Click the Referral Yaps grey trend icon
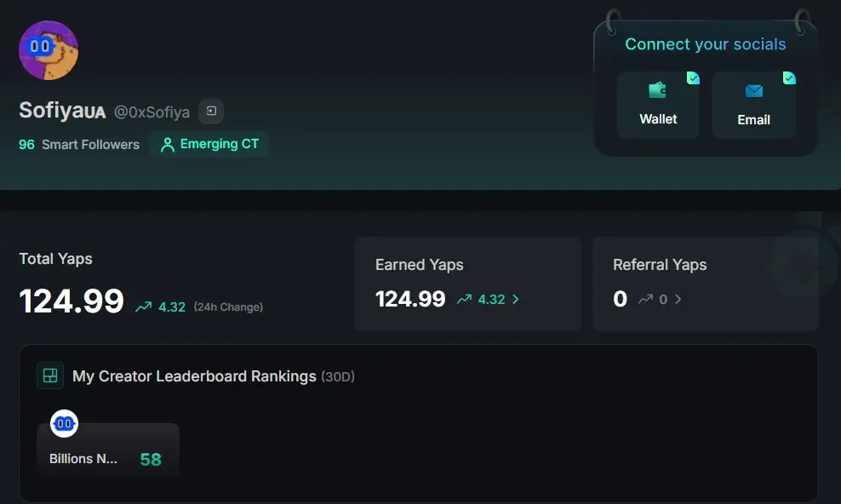 [645, 299]
